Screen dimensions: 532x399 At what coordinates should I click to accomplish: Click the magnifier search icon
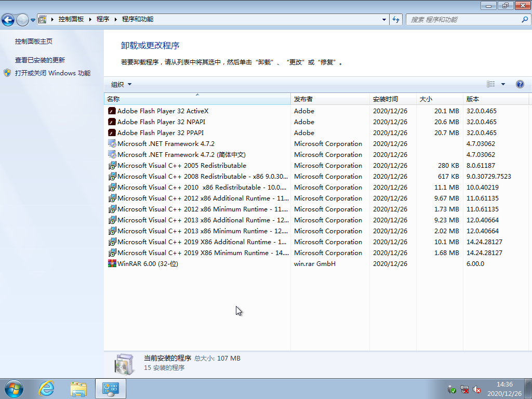[525, 19]
